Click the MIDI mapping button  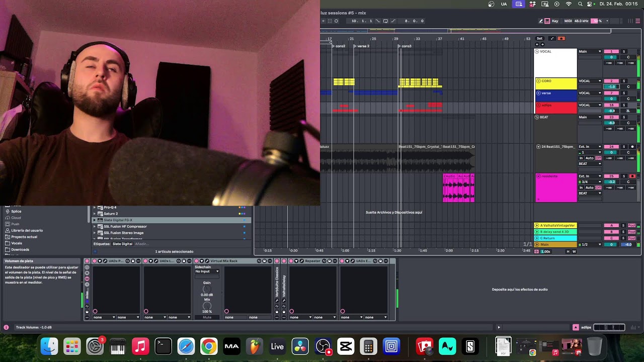click(x=568, y=21)
